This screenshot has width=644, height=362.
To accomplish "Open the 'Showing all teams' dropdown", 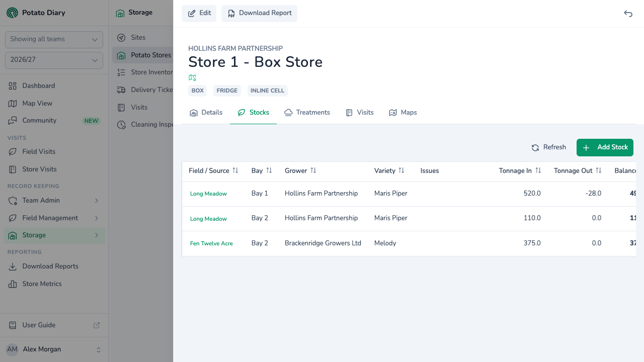I will [54, 39].
